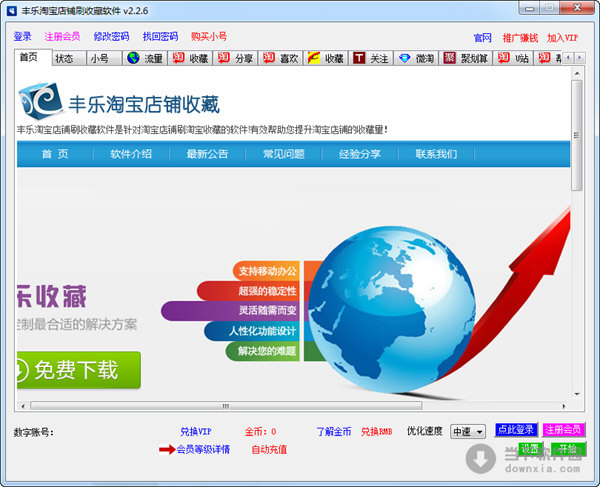Click the 数字账号: label
600x487 pixels.
click(33, 432)
